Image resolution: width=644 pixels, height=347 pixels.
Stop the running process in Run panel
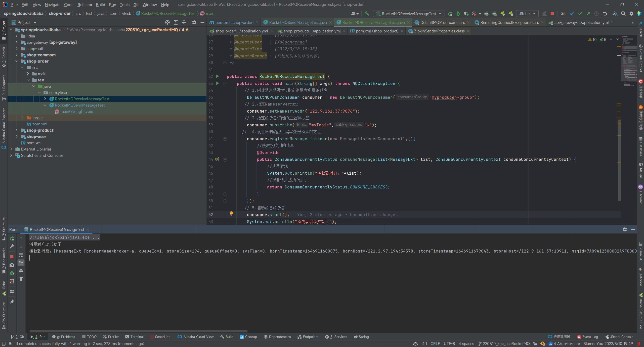tap(12, 257)
